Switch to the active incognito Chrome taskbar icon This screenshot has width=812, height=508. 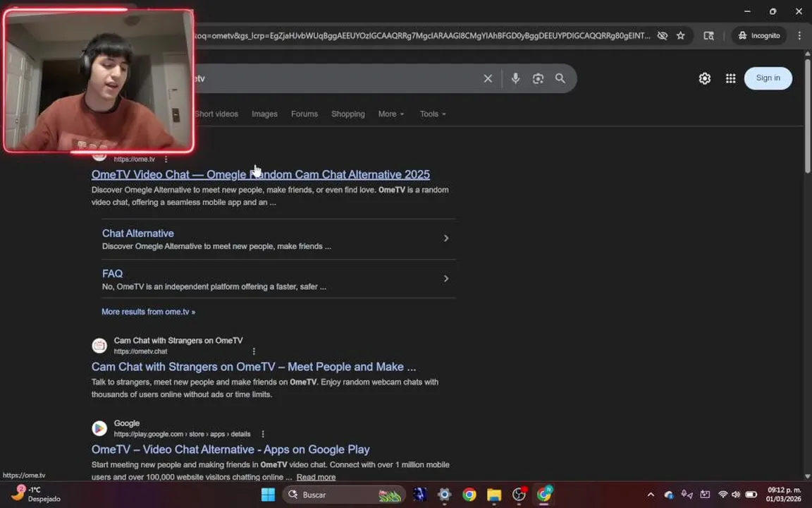click(543, 495)
